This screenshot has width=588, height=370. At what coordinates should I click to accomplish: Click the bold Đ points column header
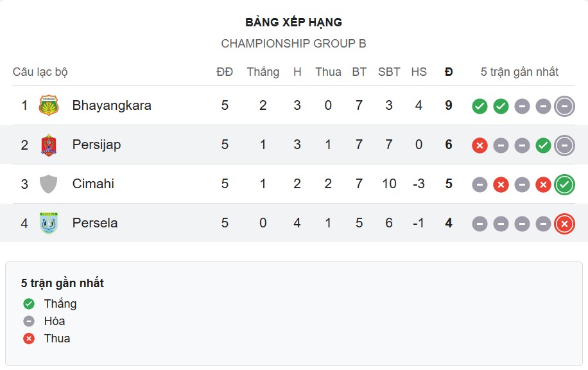click(x=449, y=72)
